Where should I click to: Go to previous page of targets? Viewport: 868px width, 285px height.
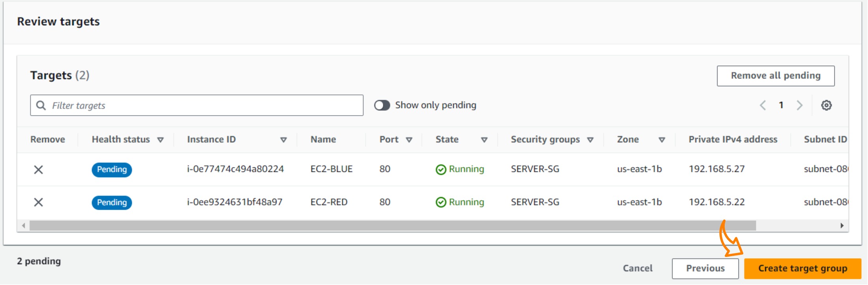[x=763, y=105]
